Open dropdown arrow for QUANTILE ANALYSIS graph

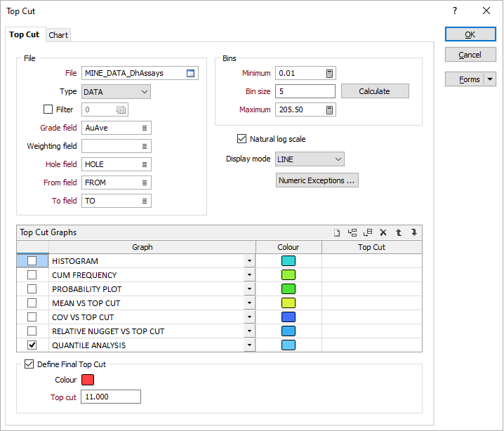coord(249,345)
